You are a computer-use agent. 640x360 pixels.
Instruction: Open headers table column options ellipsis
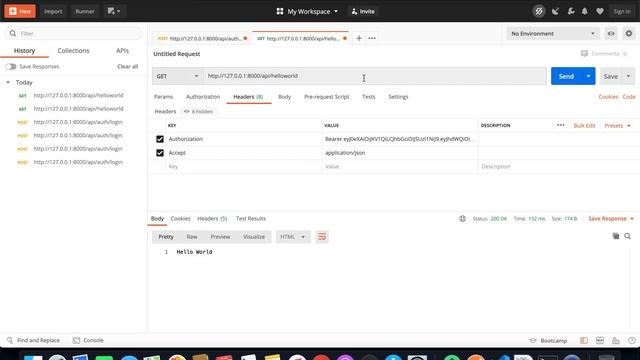click(560, 125)
